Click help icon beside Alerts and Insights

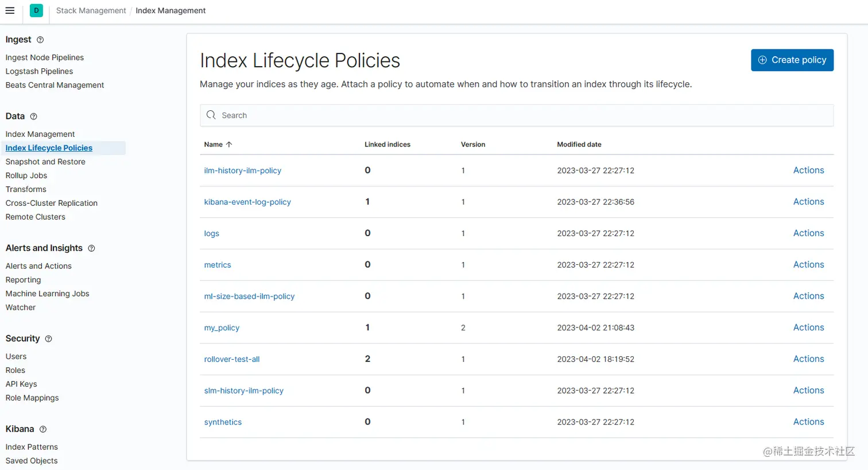coord(91,248)
